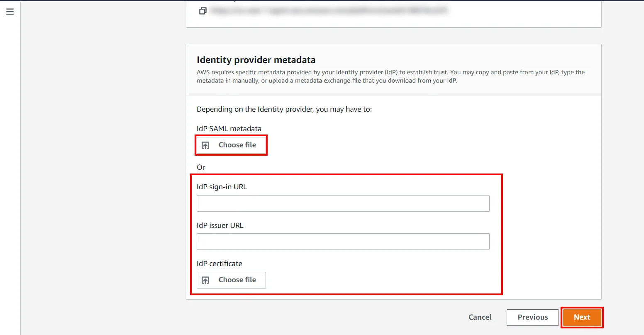
Task: Click the IdP sign-in URL label
Action: (x=222, y=186)
